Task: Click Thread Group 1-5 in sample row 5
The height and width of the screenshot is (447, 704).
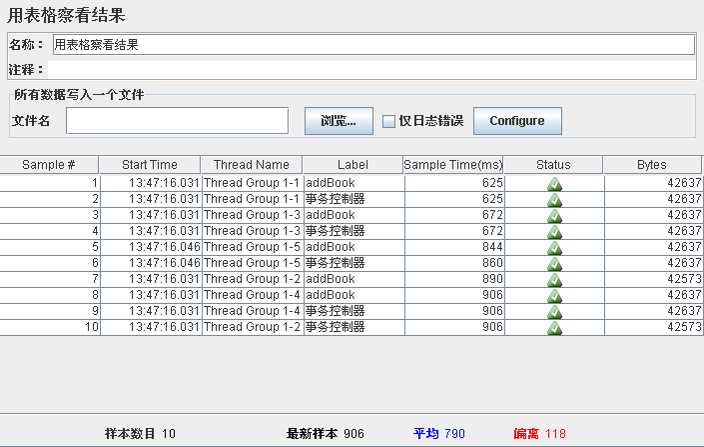Action: point(251,247)
